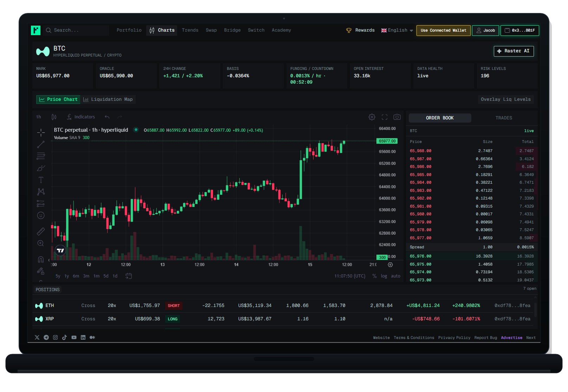
Task: Open the Instagram social link
Action: [x=55, y=338]
